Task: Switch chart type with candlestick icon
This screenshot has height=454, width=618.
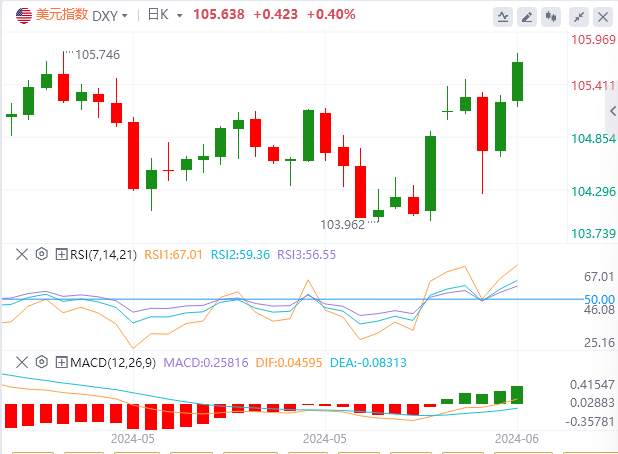Action: point(551,17)
